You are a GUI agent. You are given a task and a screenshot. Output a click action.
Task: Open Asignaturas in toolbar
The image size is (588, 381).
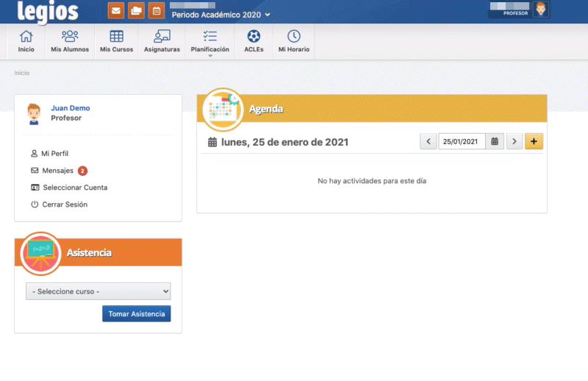(x=162, y=41)
